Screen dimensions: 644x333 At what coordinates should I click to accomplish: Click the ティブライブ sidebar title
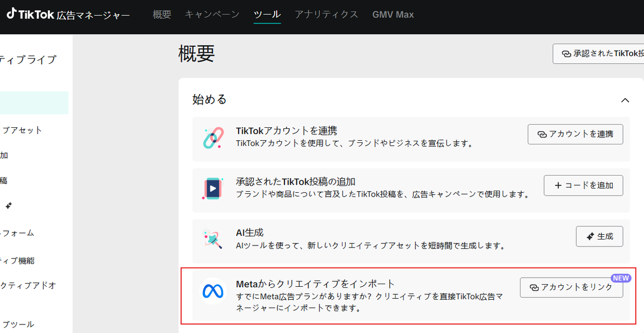pyautogui.click(x=28, y=60)
